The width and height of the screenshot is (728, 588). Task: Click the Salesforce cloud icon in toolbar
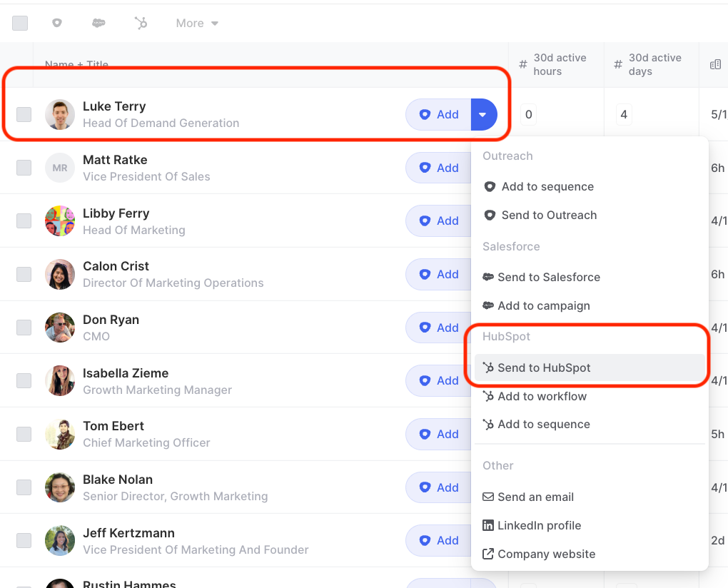98,23
